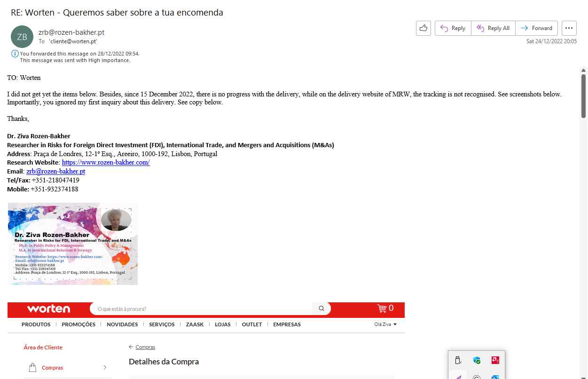Click the Detalhes da Compra heading

point(164,362)
